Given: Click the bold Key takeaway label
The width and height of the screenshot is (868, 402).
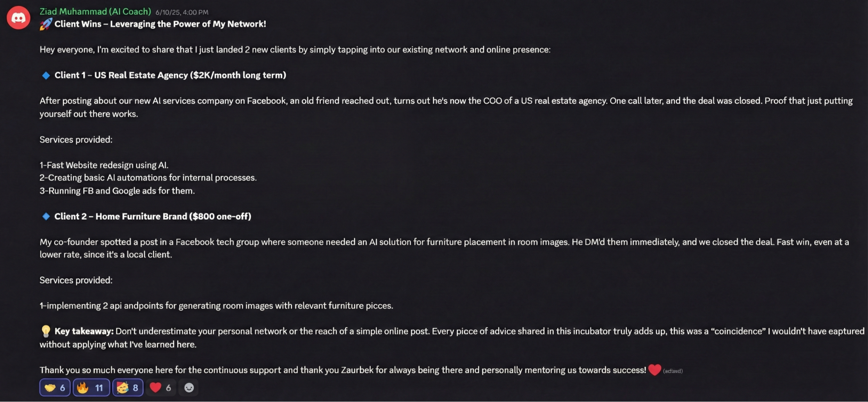Looking at the screenshot, I should 84,331.
